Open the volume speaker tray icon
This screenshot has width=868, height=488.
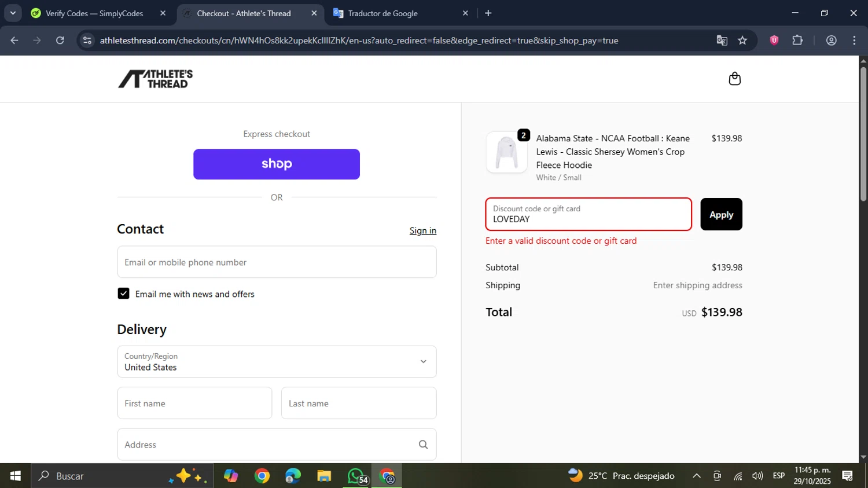pos(757,476)
